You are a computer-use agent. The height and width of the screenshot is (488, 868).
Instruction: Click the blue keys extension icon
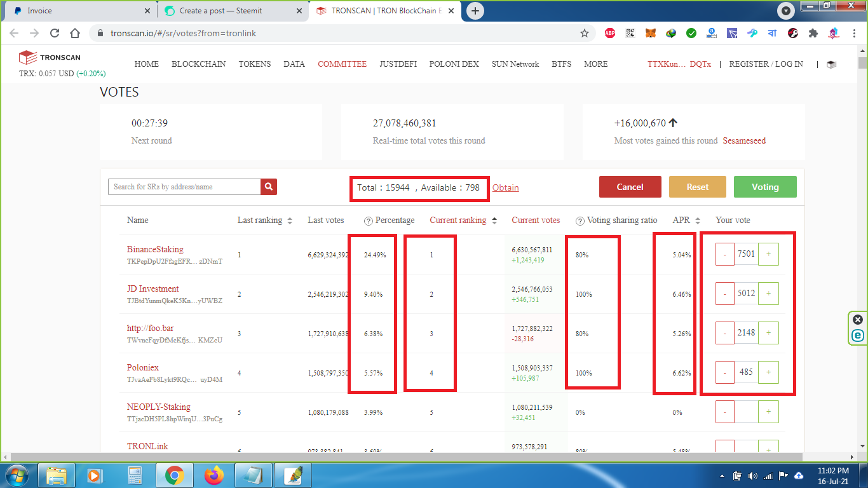pos(752,33)
